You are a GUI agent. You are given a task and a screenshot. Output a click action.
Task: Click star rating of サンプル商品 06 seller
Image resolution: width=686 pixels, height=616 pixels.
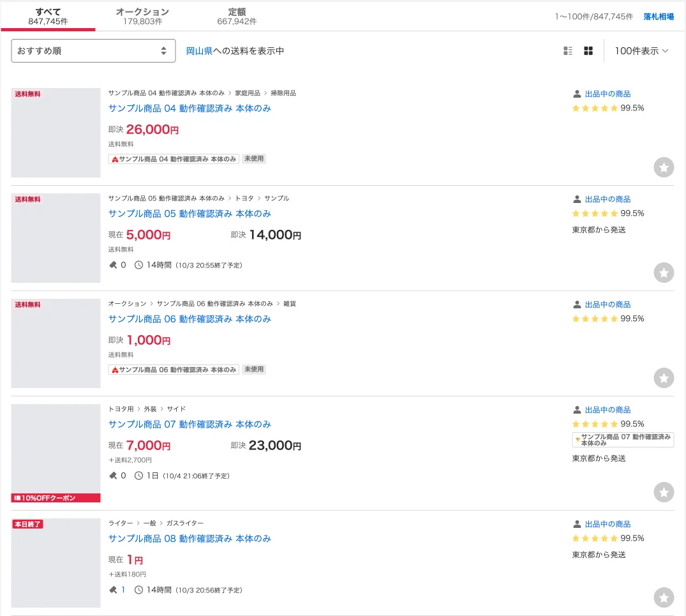(595, 319)
